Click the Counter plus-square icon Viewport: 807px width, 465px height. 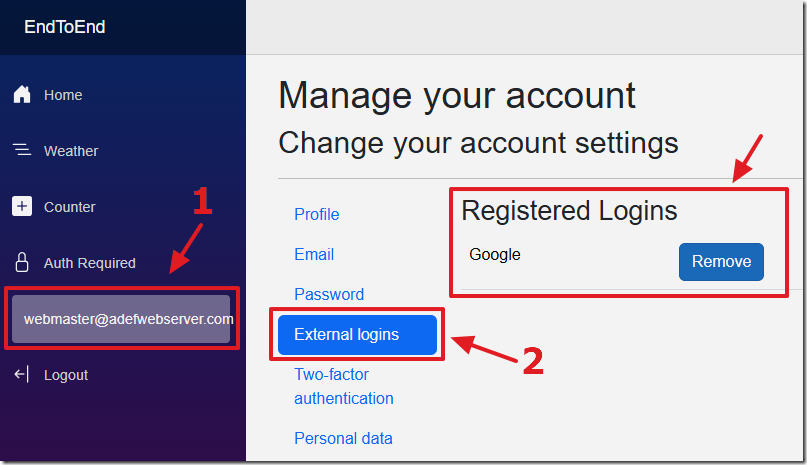tap(22, 206)
